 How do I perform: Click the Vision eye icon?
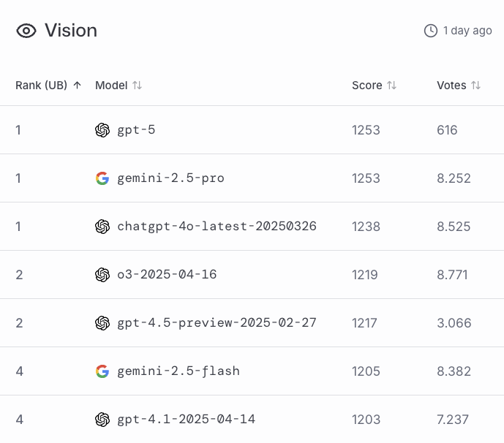tap(26, 31)
